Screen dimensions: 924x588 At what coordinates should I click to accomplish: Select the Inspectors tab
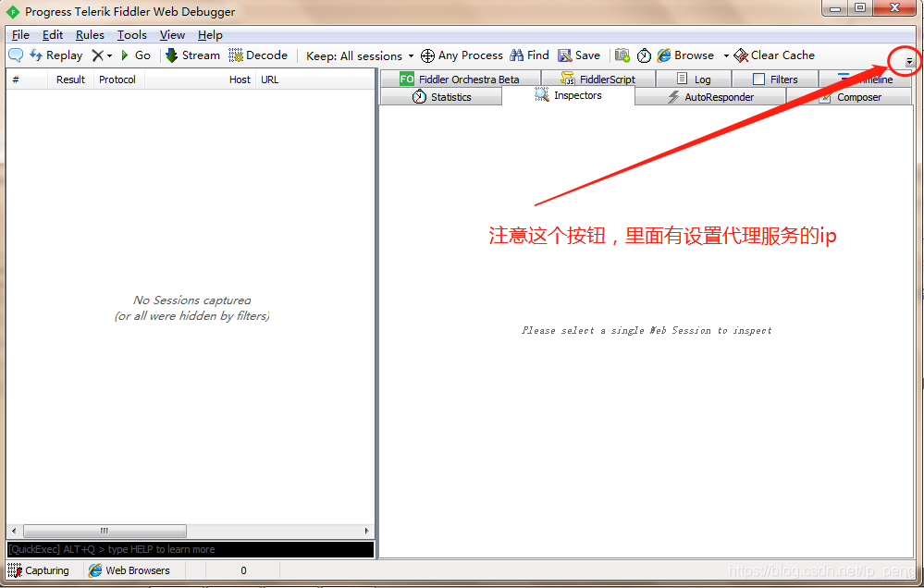pos(568,95)
